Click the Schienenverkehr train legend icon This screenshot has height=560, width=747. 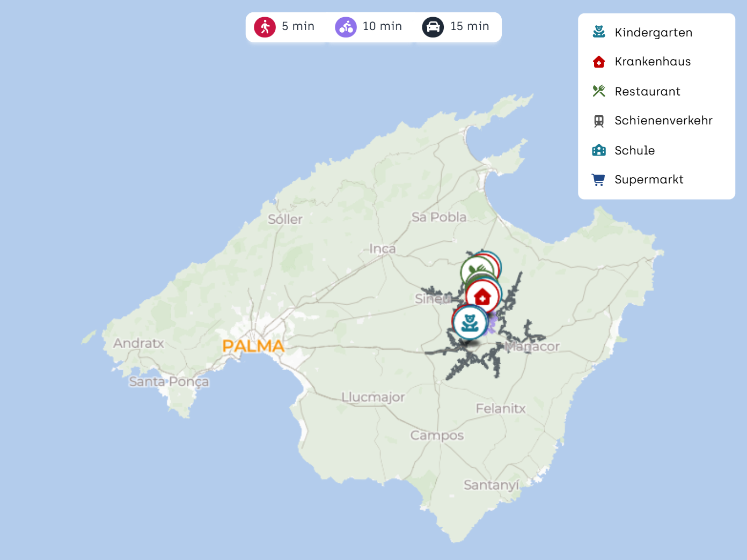tap(599, 121)
